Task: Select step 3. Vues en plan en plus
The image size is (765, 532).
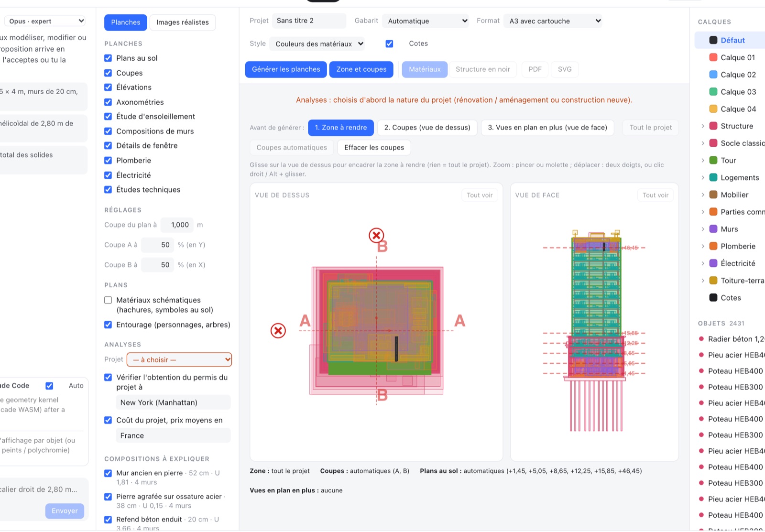Action: point(547,128)
